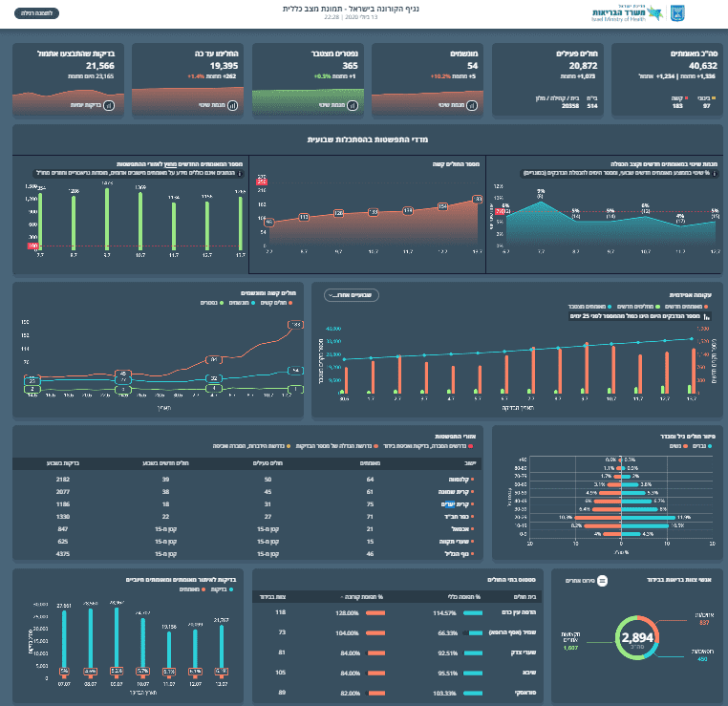Click info icon on new confirmed weekly chart
The height and width of the screenshot is (706, 728).
240,173
